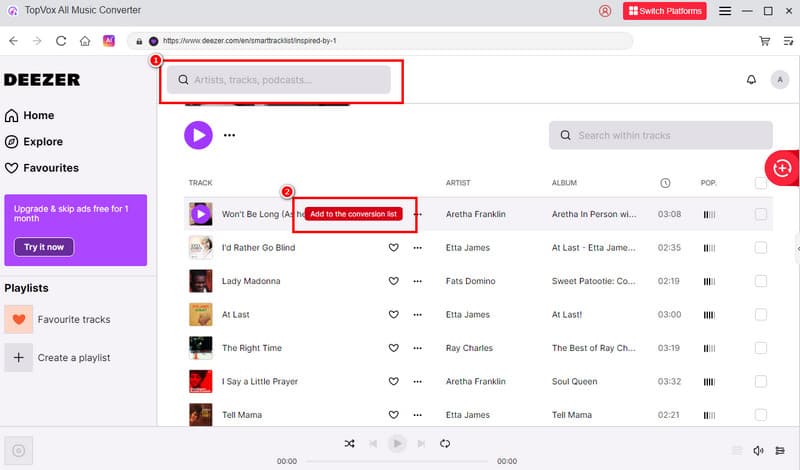The height and width of the screenshot is (470, 800).
Task: Check I Say a Little Prayer checkbox
Action: (x=760, y=381)
